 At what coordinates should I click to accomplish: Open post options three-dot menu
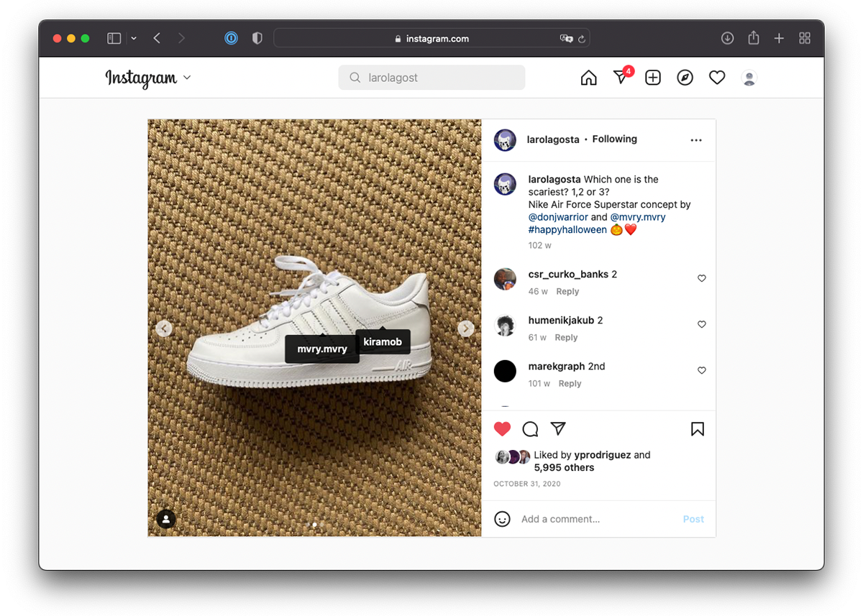pyautogui.click(x=696, y=140)
